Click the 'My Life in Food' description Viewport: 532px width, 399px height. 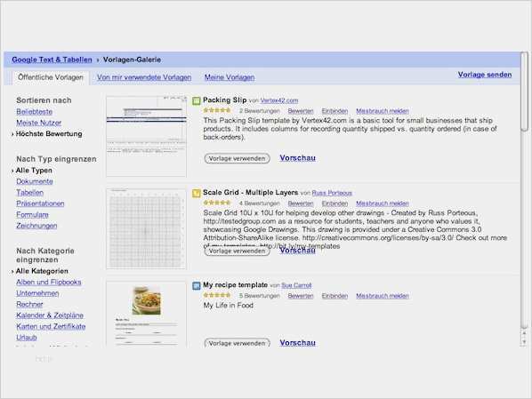[229, 306]
